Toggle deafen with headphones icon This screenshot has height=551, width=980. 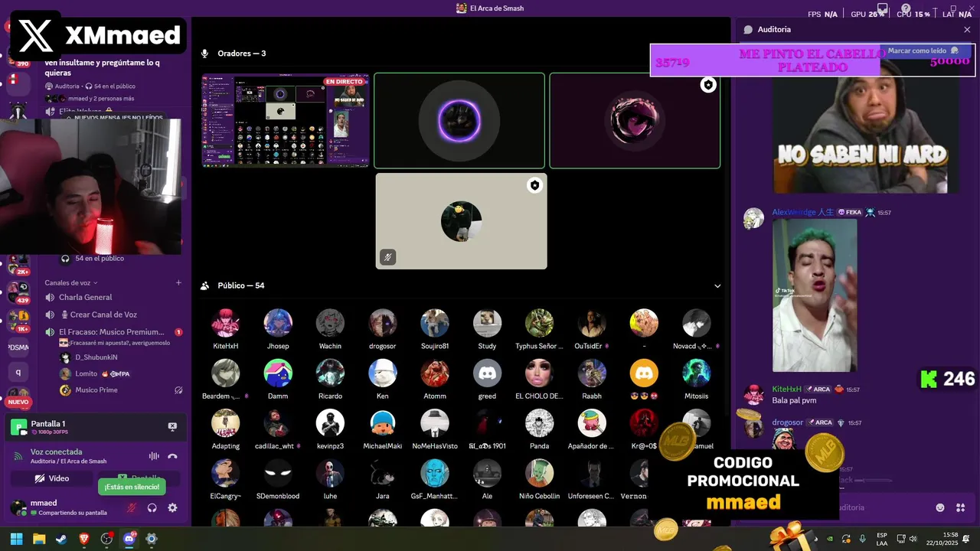pos(152,507)
